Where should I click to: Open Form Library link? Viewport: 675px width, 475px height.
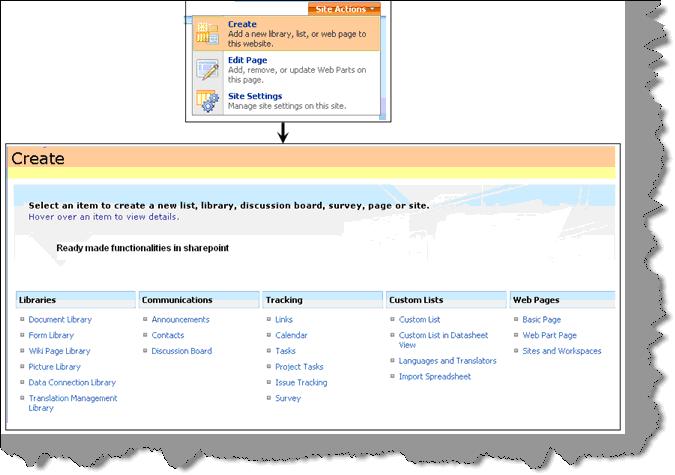[x=51, y=335]
